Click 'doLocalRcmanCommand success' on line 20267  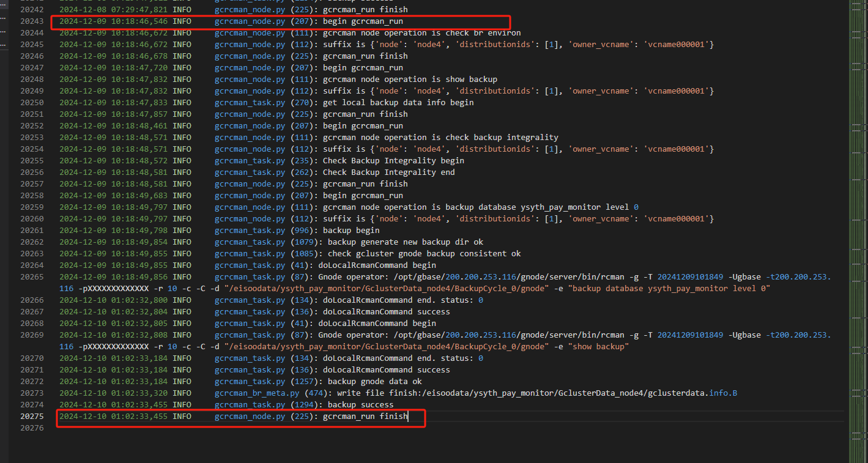point(384,312)
